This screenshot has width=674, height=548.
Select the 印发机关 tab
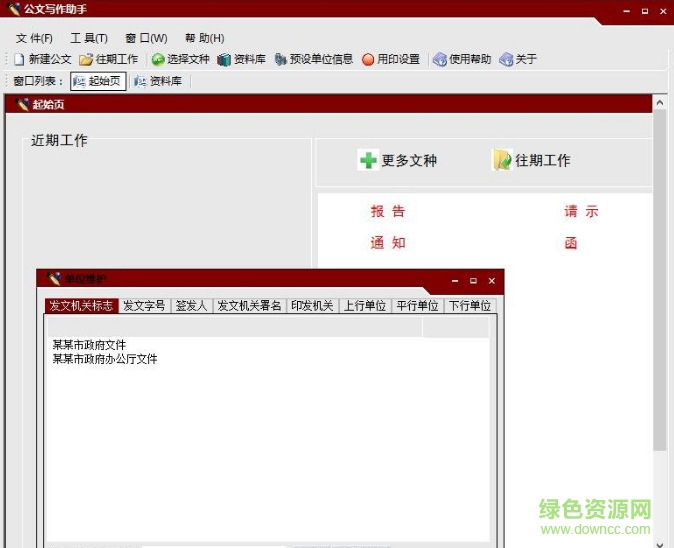pos(312,306)
